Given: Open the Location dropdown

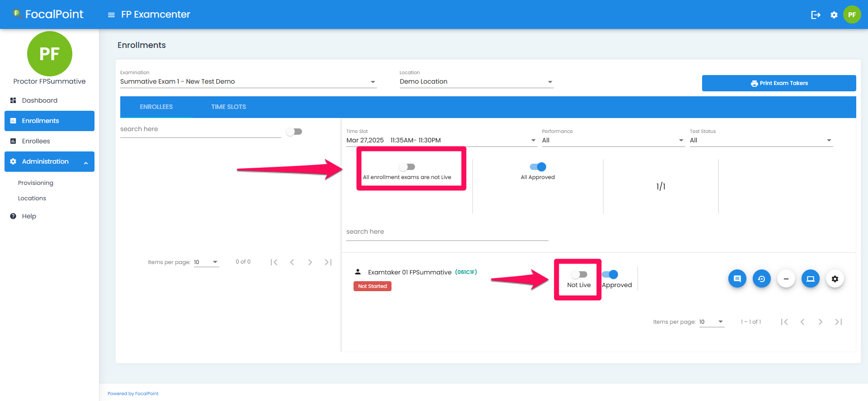Looking at the screenshot, I should [476, 82].
